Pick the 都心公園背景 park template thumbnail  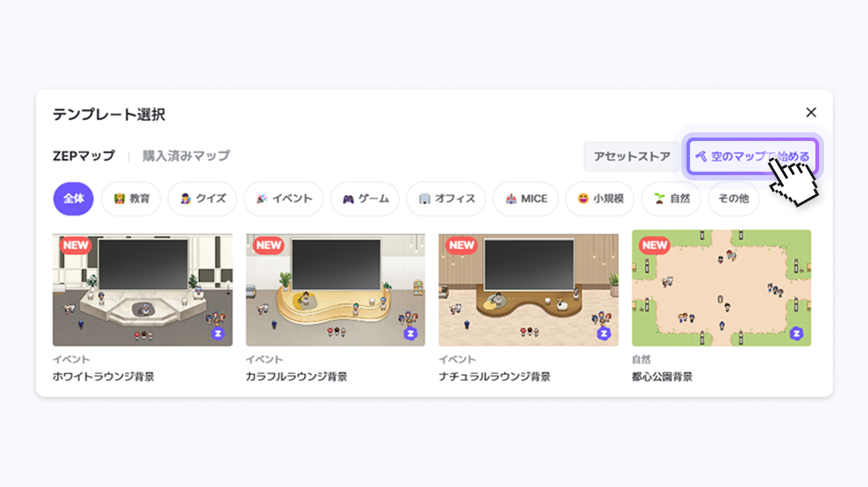[x=722, y=288]
